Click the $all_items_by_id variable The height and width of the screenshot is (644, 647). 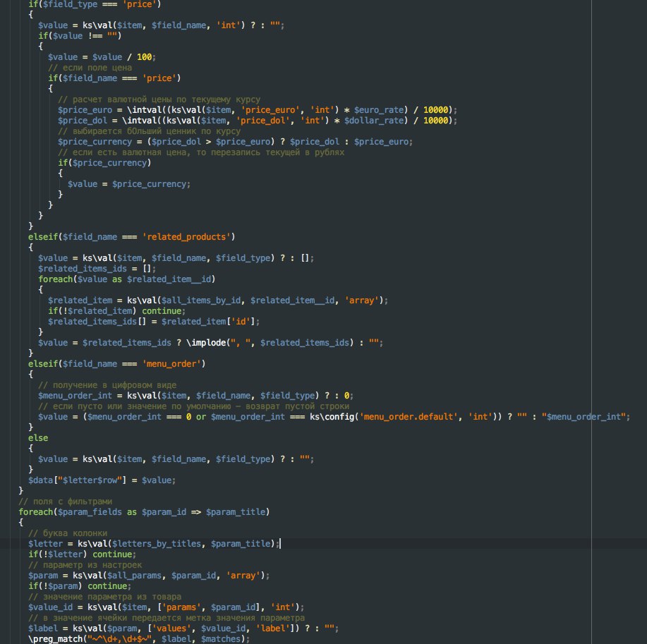coord(201,300)
